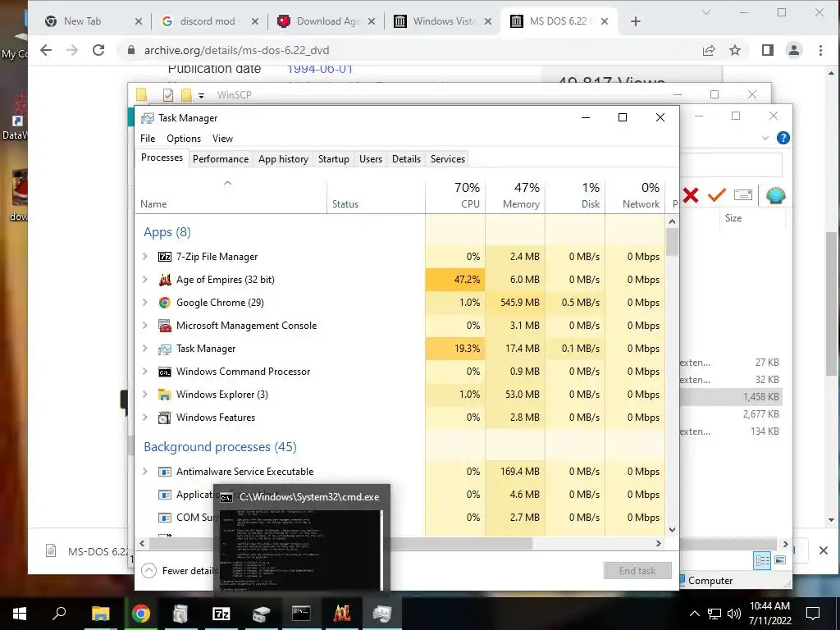Click red X icon in background window toolbar
This screenshot has height=630, width=840.
point(691,195)
